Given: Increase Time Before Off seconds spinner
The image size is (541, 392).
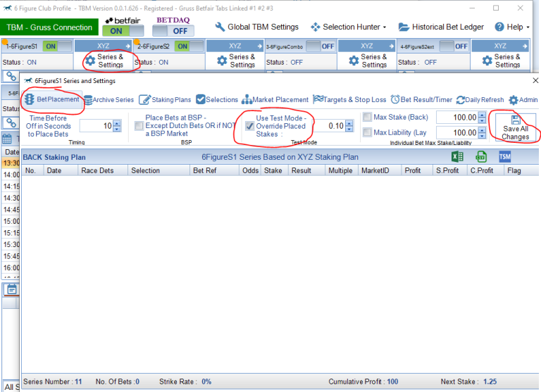Looking at the screenshot, I should pos(117,122).
